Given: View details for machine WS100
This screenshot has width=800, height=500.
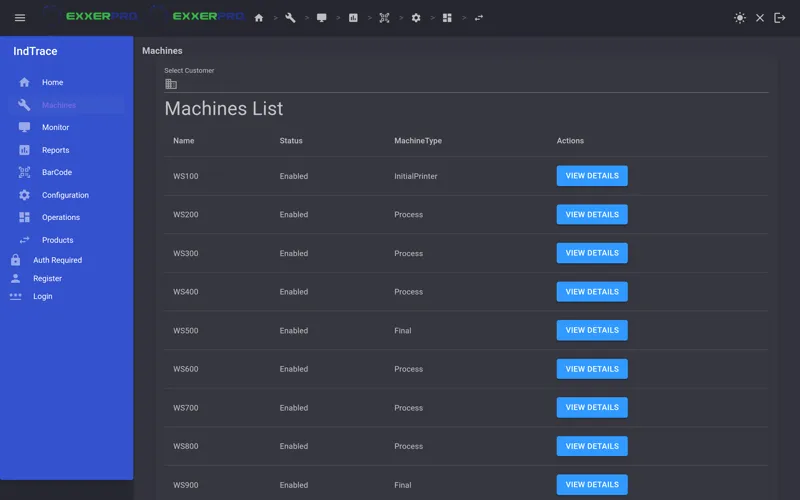Looking at the screenshot, I should click(592, 176).
